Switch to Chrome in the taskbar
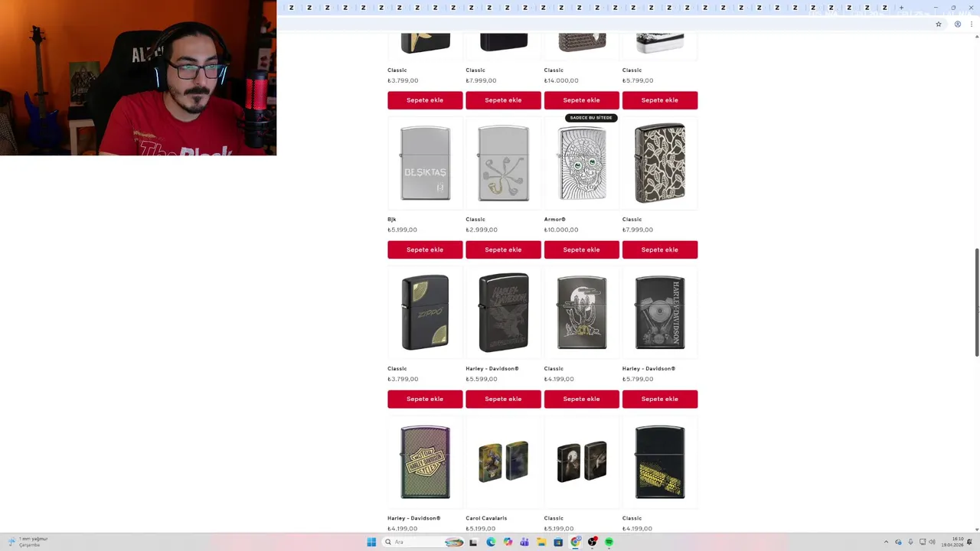The width and height of the screenshot is (980, 551). (x=575, y=542)
